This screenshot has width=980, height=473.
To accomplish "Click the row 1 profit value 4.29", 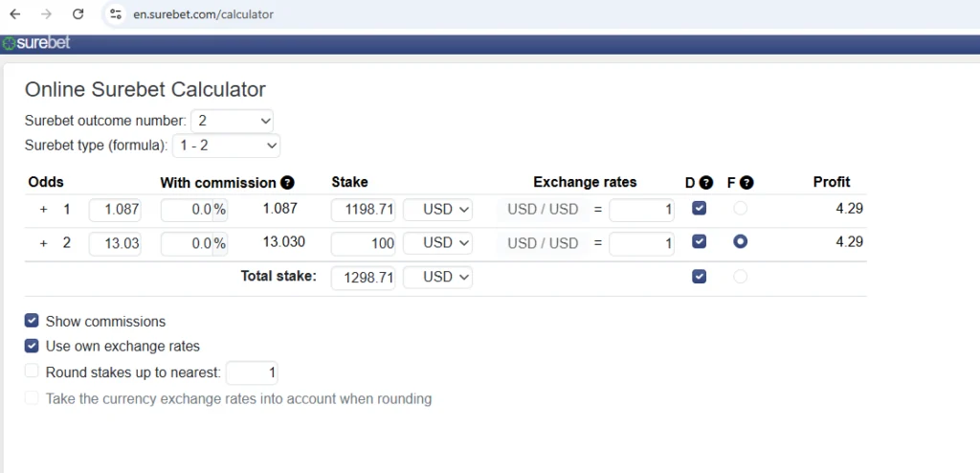I will tap(850, 209).
